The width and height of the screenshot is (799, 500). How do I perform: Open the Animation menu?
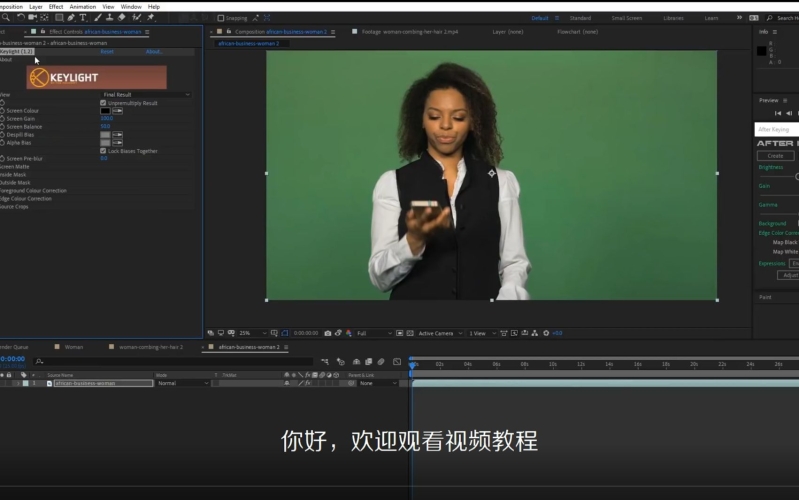pyautogui.click(x=83, y=7)
